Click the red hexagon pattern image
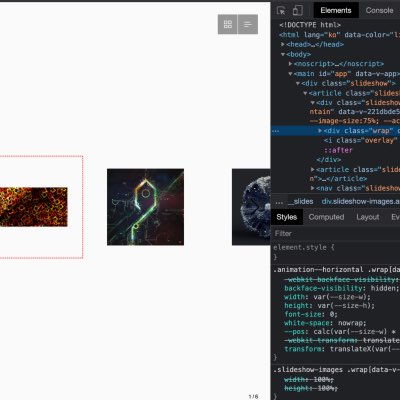The image size is (400, 400). click(34, 207)
